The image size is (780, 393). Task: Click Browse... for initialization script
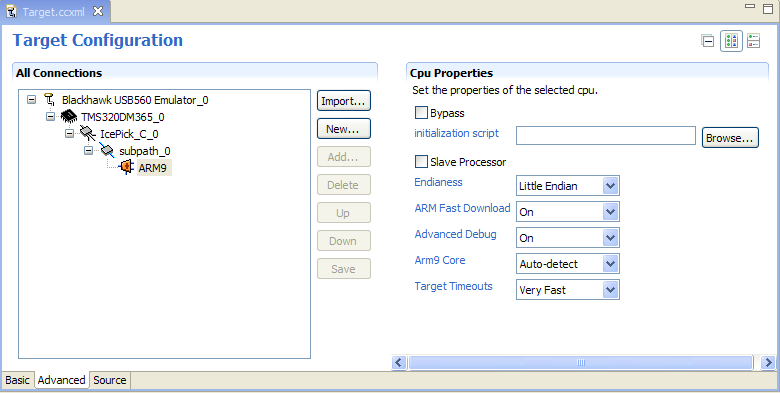(x=730, y=138)
